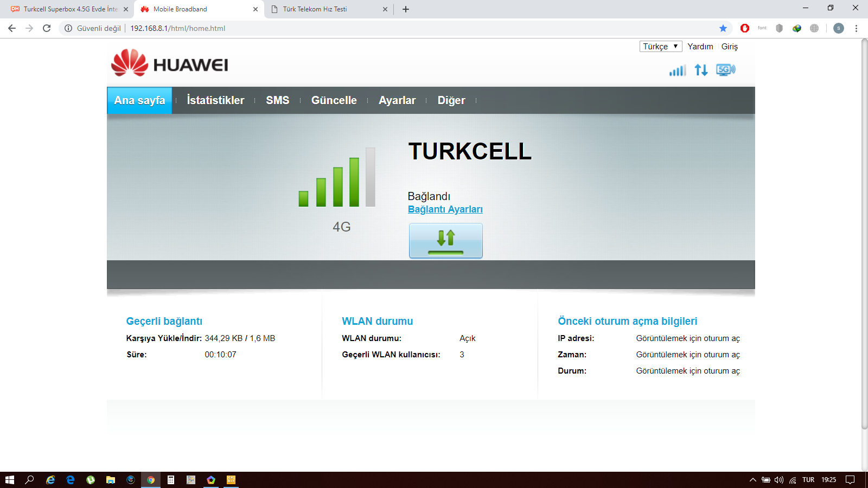Open the Yardım help link
868x488 pixels.
coord(700,47)
